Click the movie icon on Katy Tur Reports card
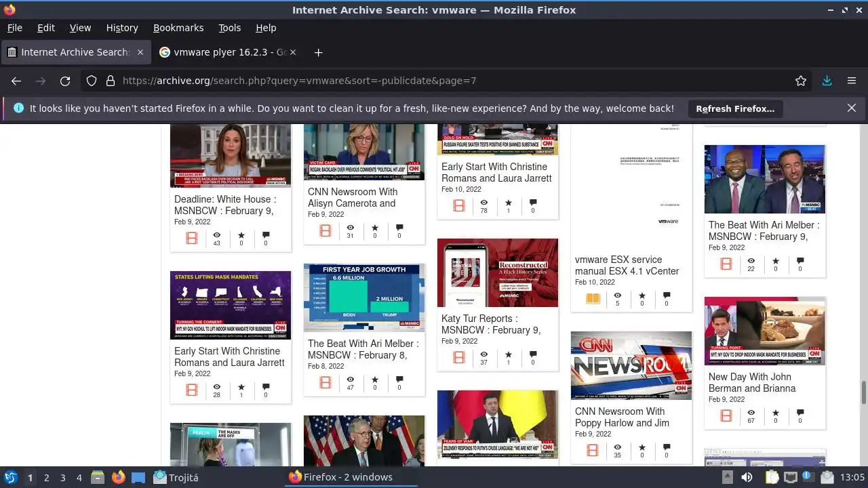Viewport: 868px width, 488px height. [459, 357]
